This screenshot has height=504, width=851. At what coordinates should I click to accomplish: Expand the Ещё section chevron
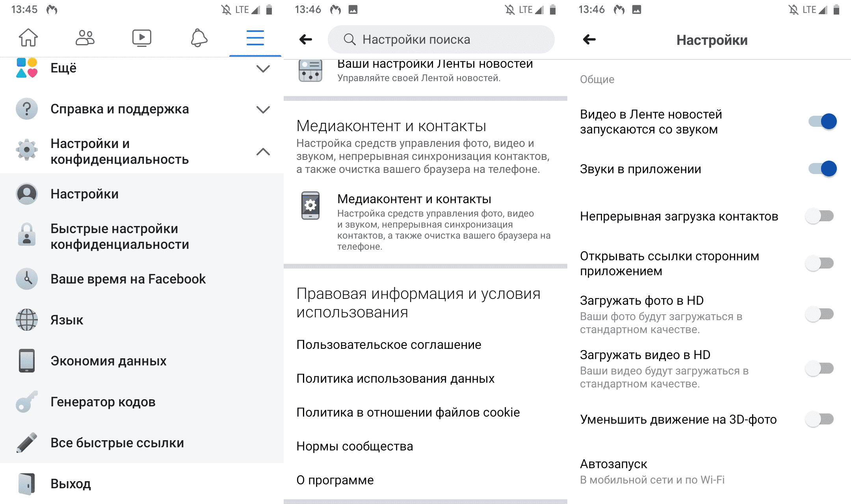[x=263, y=69]
